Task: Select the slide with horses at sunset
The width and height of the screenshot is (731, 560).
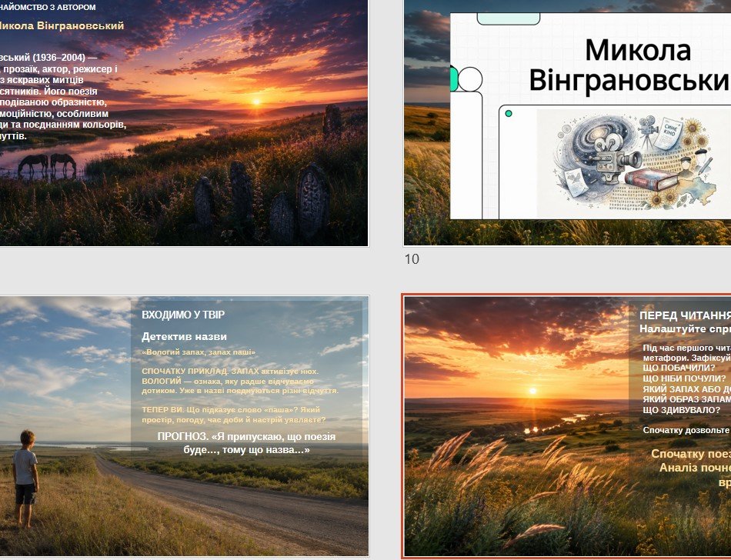Action: coord(184,122)
